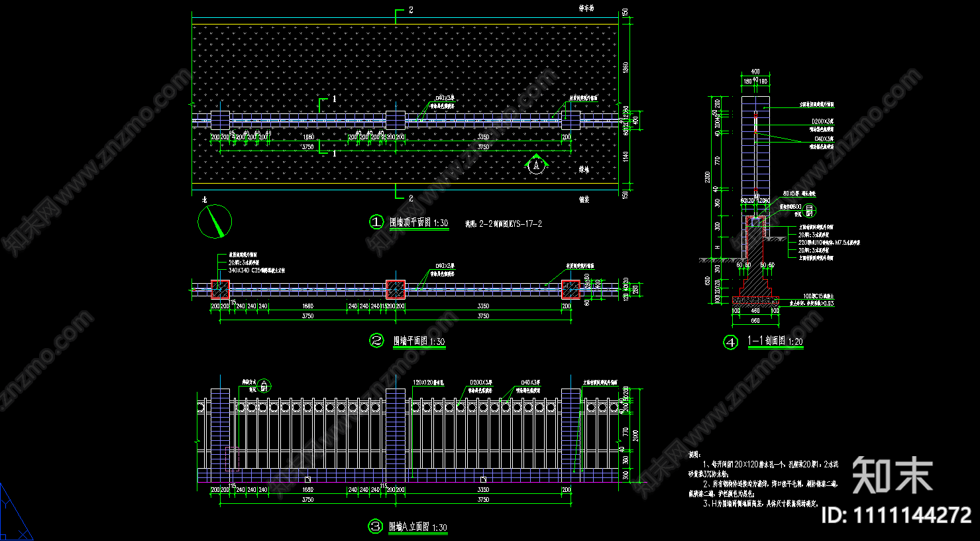Click the lower section cut marker 2

[411, 198]
